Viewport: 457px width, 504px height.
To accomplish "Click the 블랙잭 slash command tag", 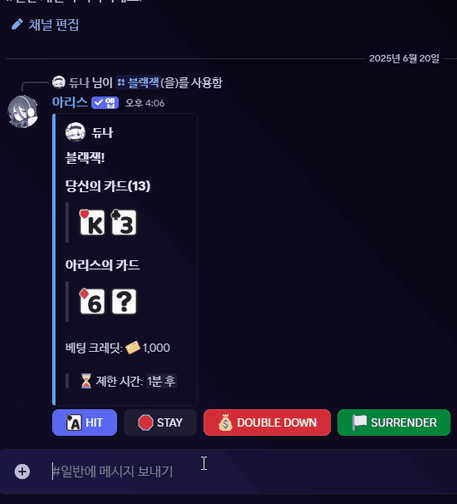I will [x=138, y=82].
